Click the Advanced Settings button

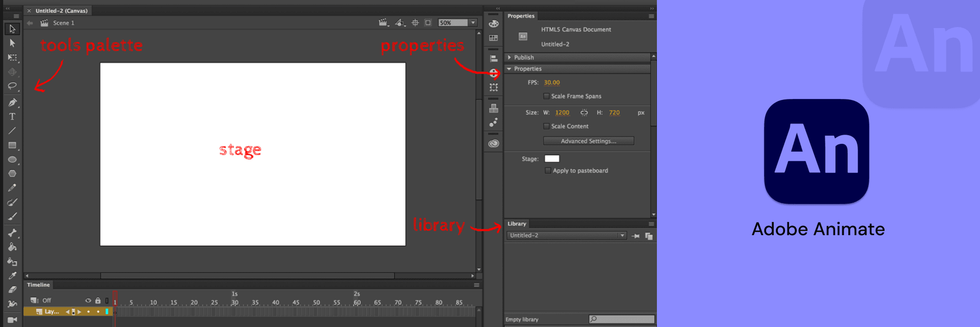(589, 141)
